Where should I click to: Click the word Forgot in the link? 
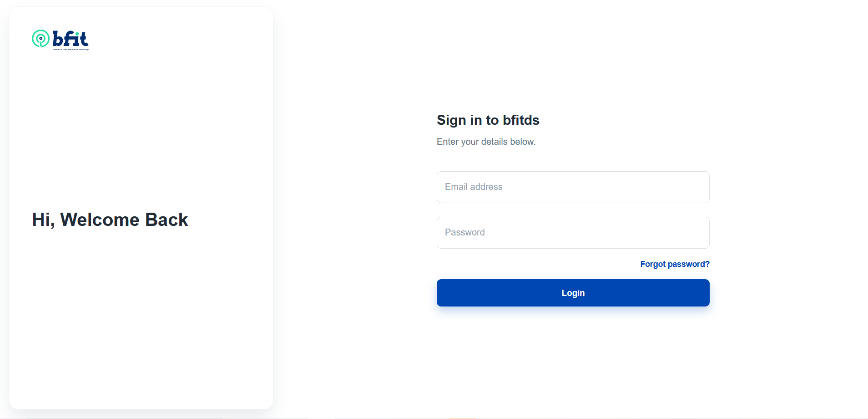653,264
